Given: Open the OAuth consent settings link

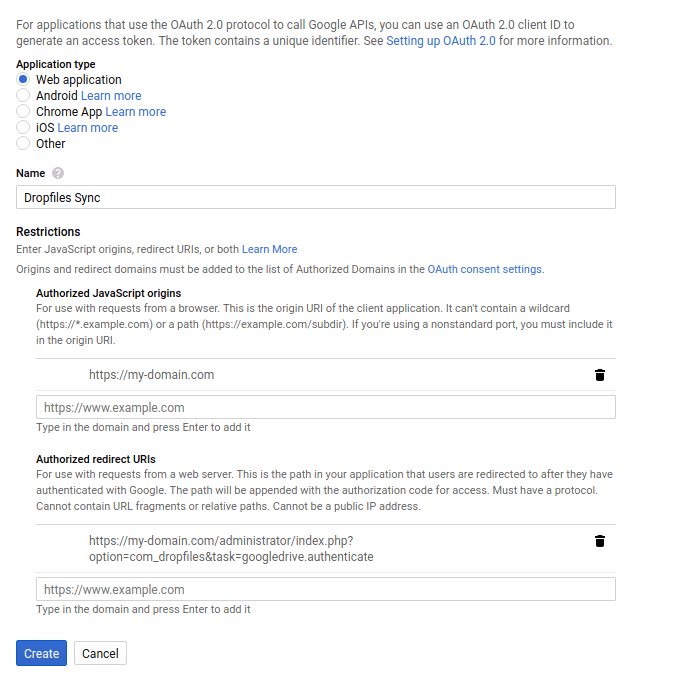Looking at the screenshot, I should (485, 269).
